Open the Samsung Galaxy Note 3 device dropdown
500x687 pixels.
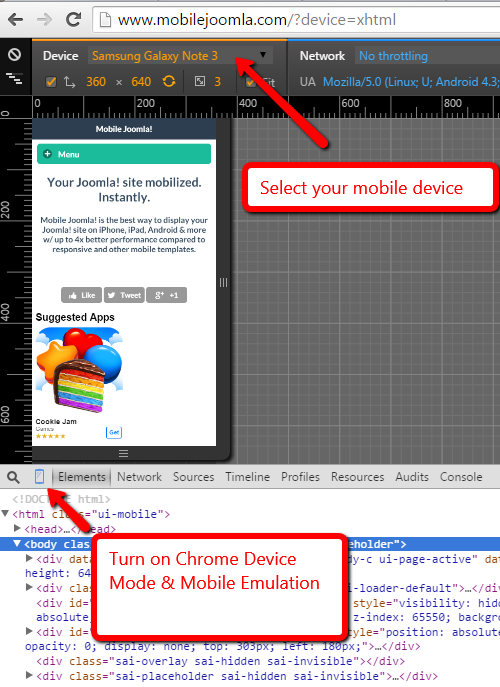(x=180, y=56)
